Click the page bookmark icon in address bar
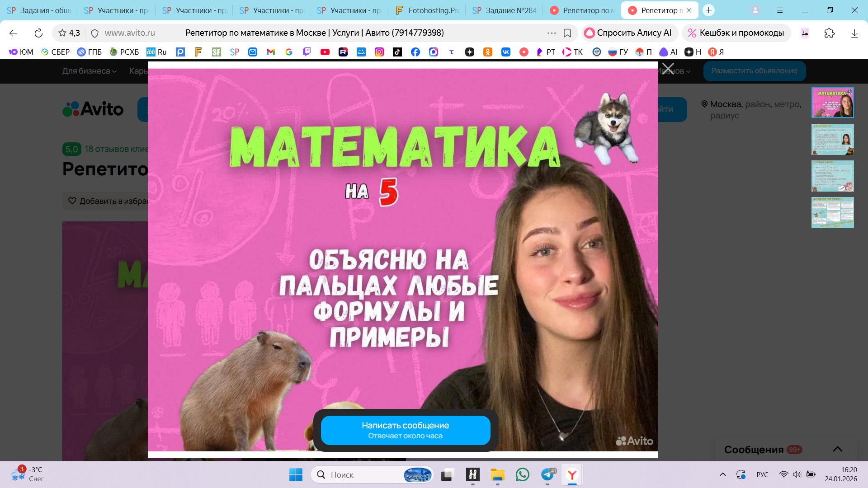 (567, 33)
